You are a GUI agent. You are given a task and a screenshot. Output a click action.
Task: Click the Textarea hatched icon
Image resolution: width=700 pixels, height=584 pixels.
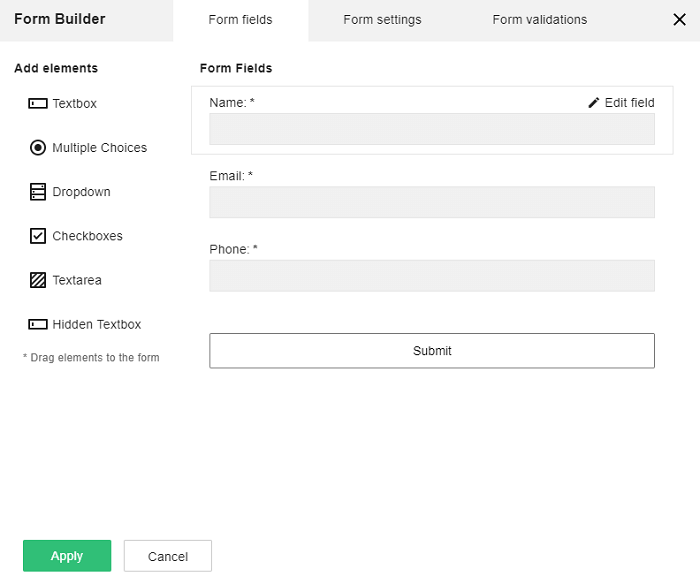click(x=38, y=280)
